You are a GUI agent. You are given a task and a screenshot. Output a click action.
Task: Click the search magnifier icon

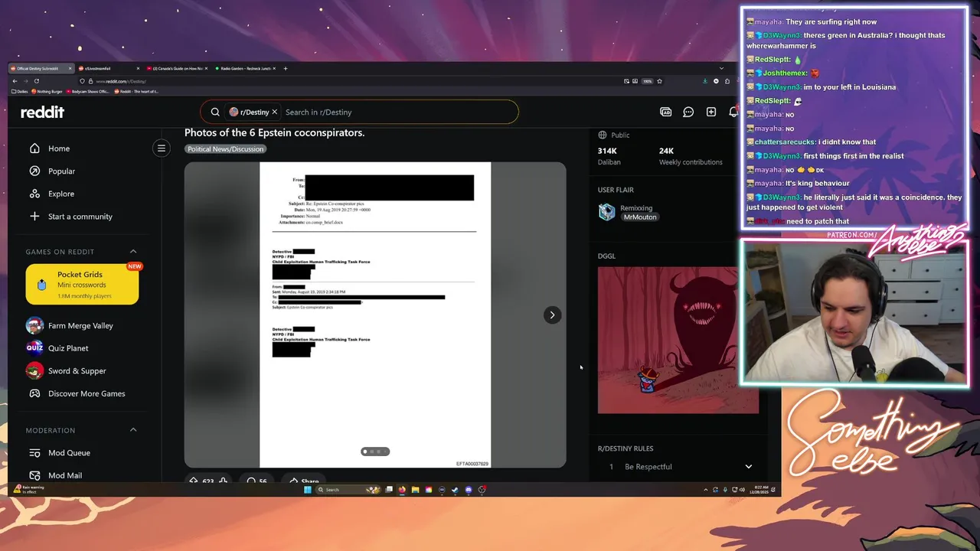click(x=215, y=112)
